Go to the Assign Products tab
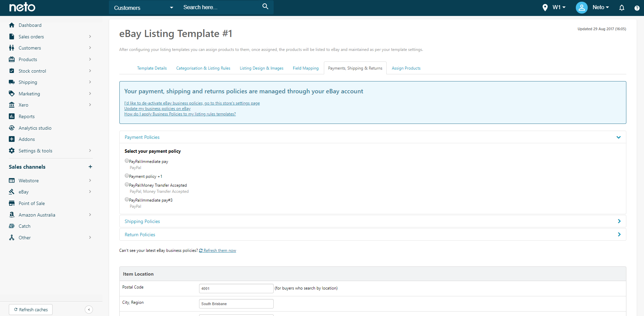Viewport: 644px width, 316px height. pyautogui.click(x=406, y=68)
